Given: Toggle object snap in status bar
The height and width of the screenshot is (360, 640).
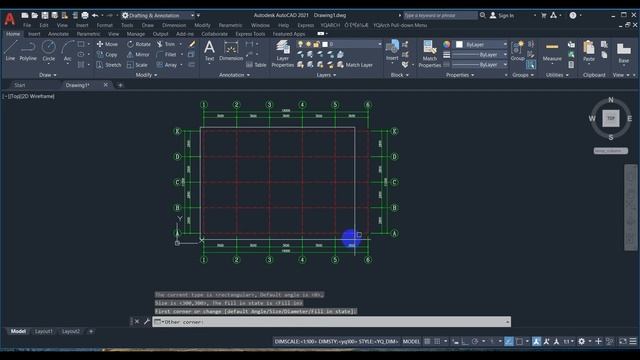Looking at the screenshot, I should tap(519, 341).
